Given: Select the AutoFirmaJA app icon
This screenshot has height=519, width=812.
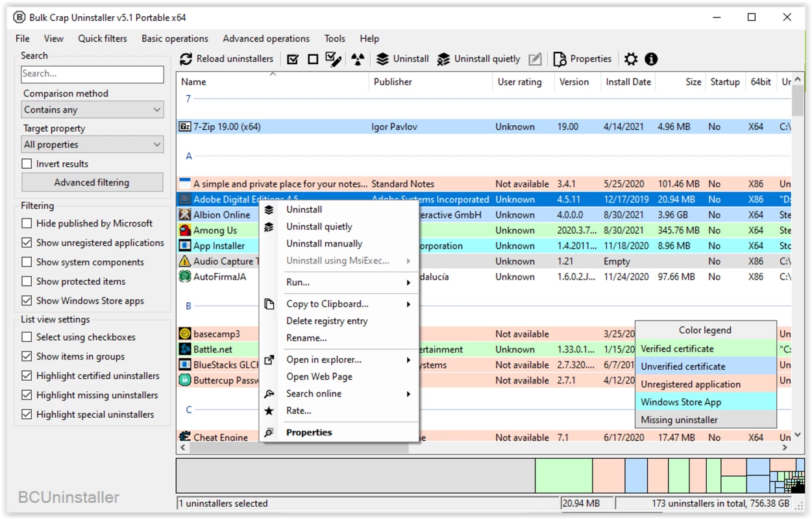Looking at the screenshot, I should [x=185, y=277].
